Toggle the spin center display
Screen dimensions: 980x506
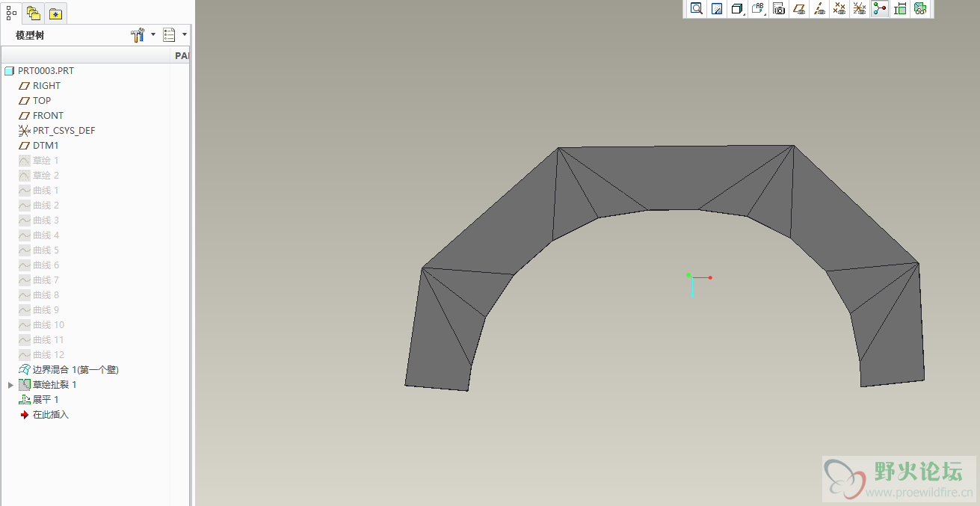(880, 9)
